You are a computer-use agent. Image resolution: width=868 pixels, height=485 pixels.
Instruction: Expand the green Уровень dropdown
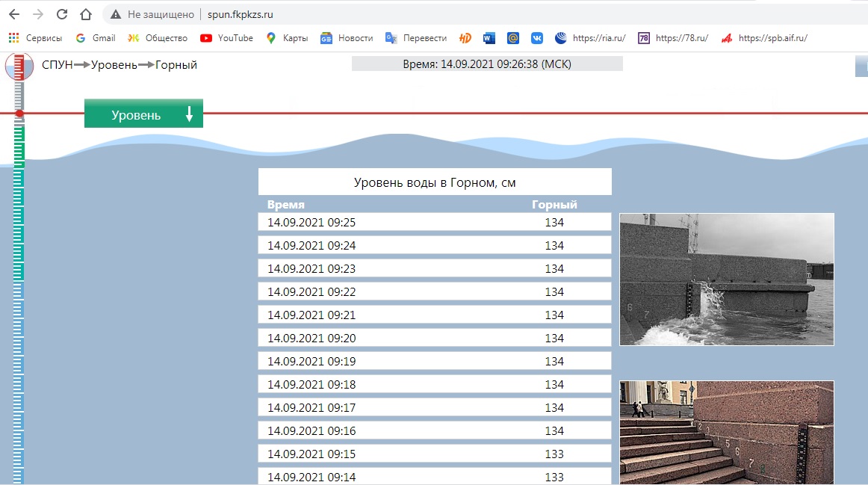tap(143, 114)
